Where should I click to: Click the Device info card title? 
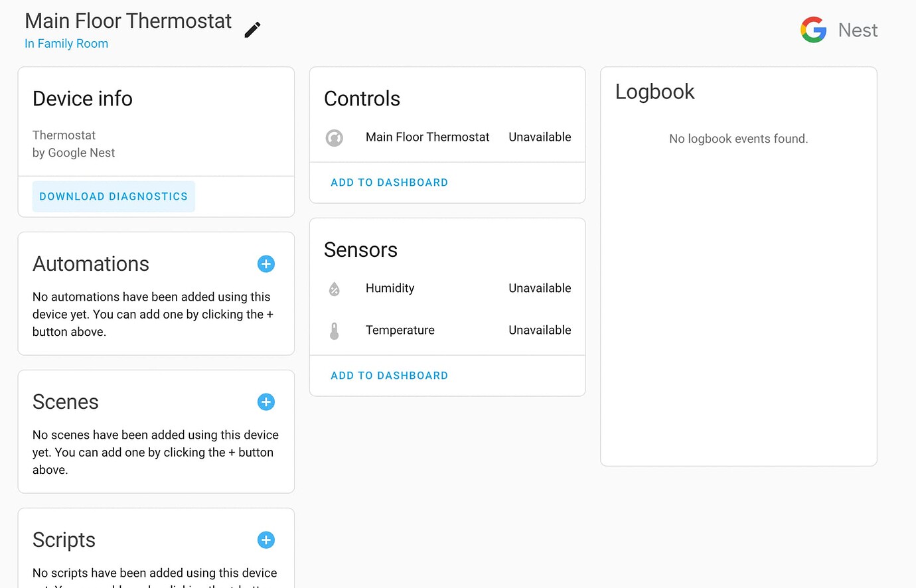pos(82,98)
